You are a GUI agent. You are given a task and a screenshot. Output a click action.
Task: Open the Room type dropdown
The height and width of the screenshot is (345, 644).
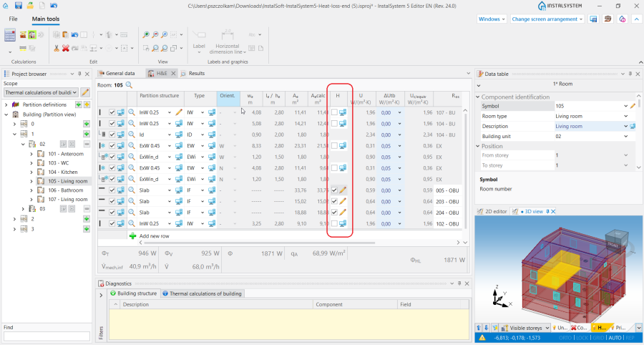(624, 116)
